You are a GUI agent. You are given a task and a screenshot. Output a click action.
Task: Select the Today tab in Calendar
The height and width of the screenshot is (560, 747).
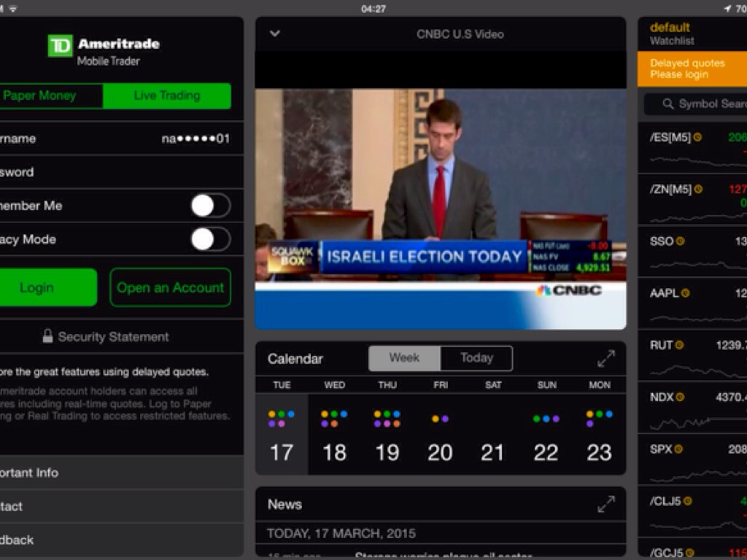click(x=476, y=358)
